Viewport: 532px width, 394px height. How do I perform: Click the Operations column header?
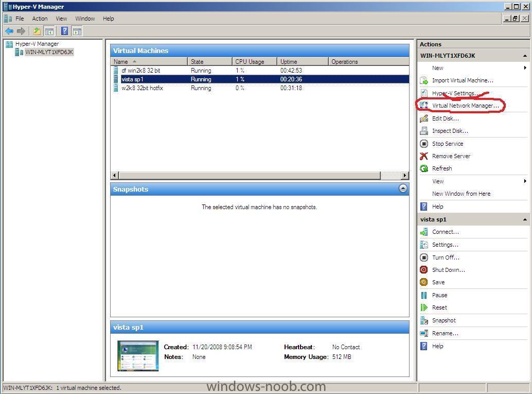[x=368, y=61]
